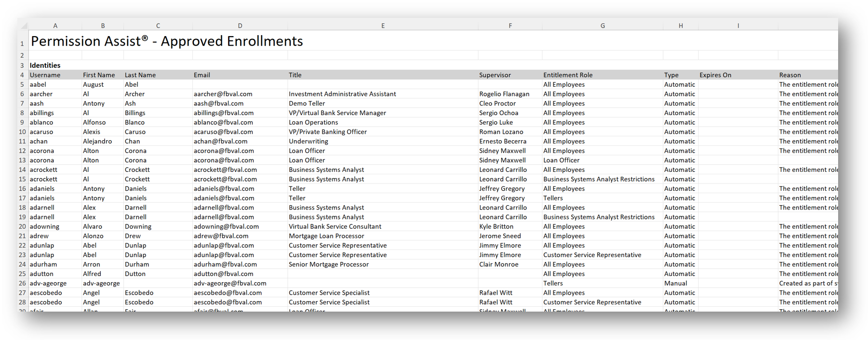Viewport: 868px width, 340px height.
Task: Select the Senior Mortgage Processor cell
Action: click(x=329, y=264)
